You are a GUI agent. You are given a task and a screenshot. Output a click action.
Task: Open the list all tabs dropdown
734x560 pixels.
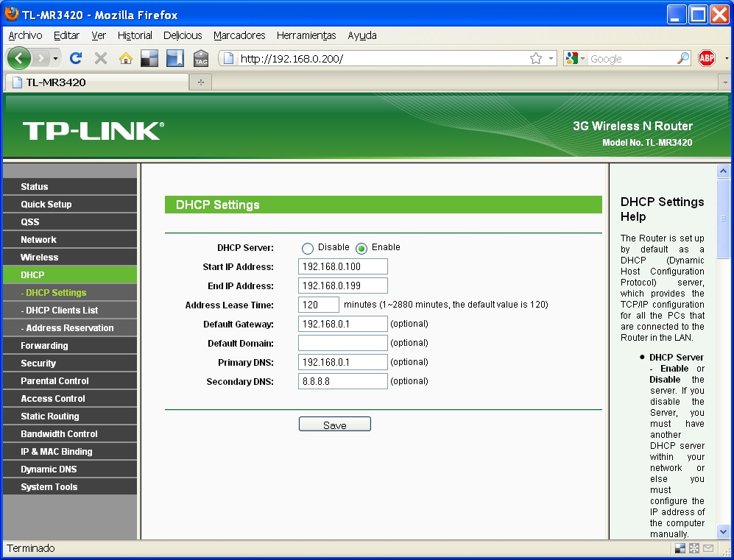pyautogui.click(x=725, y=82)
